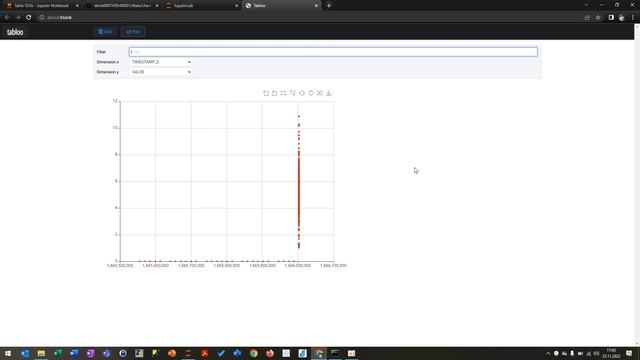The width and height of the screenshot is (640, 360).
Task: Open the Windows Start menu
Action: (8, 353)
